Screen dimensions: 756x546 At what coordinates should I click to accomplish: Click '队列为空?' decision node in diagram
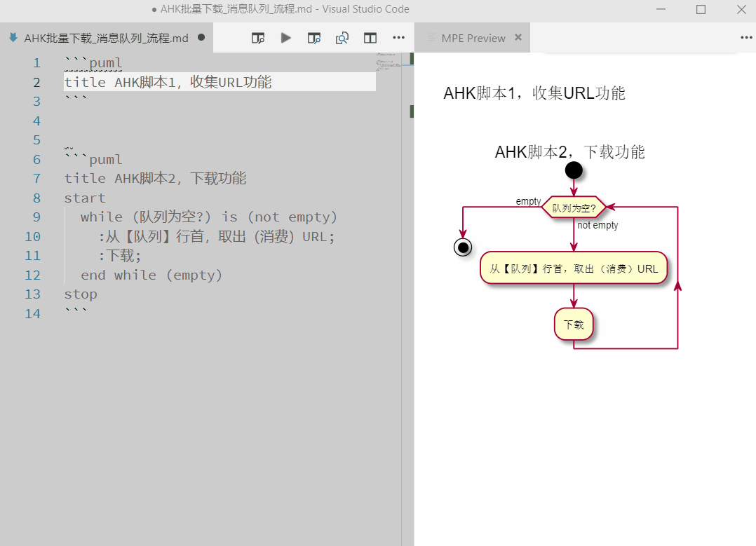coord(574,207)
